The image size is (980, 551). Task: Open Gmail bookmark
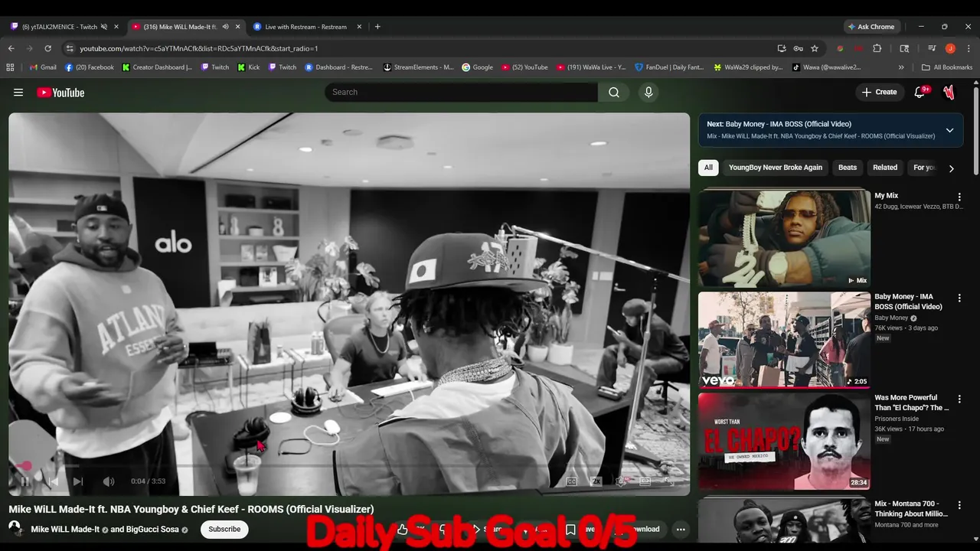point(43,67)
